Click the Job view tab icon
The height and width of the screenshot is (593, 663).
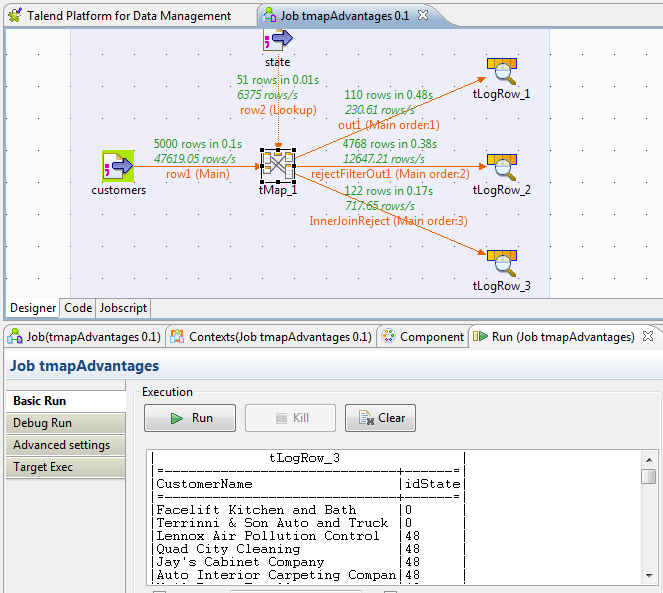(15, 337)
